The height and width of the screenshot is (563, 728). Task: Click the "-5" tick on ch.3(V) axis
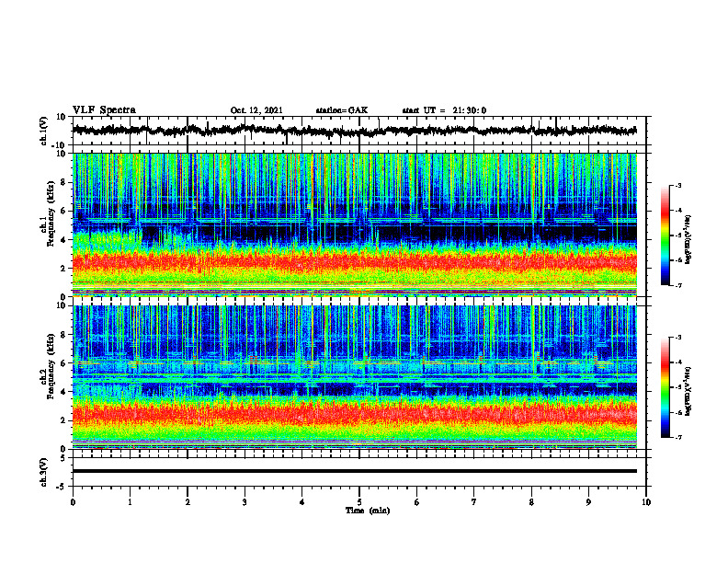[x=62, y=487]
